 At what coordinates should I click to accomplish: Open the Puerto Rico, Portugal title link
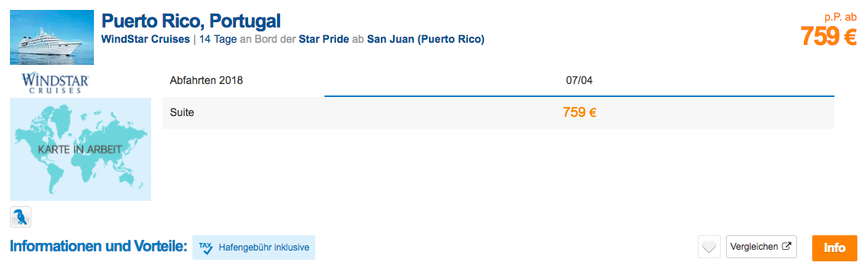(x=192, y=21)
